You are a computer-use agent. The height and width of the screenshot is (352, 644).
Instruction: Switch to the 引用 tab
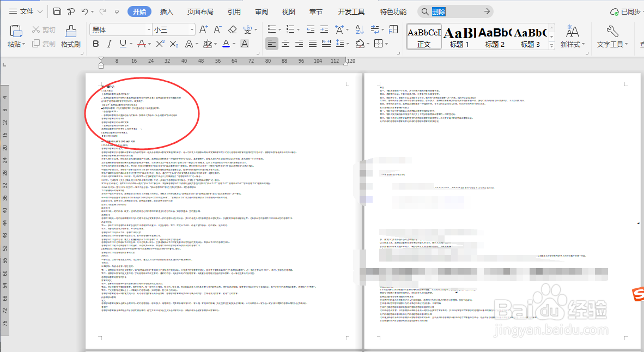pyautogui.click(x=234, y=11)
